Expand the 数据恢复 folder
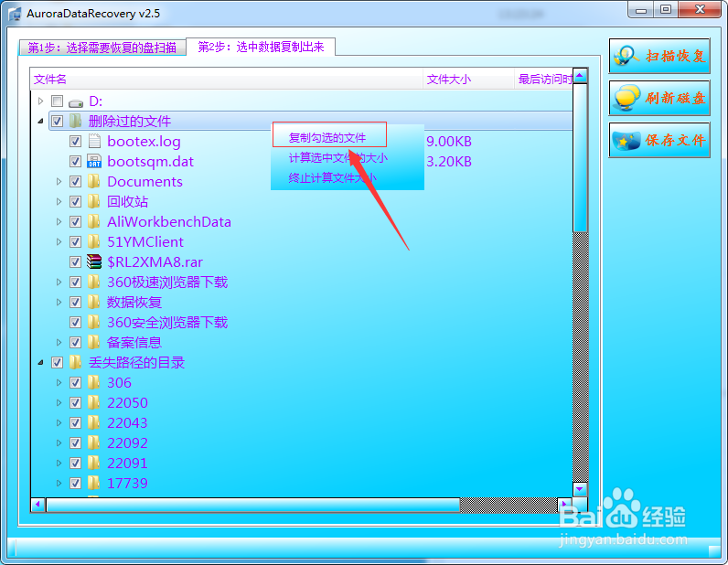The height and width of the screenshot is (565, 728). click(x=59, y=302)
